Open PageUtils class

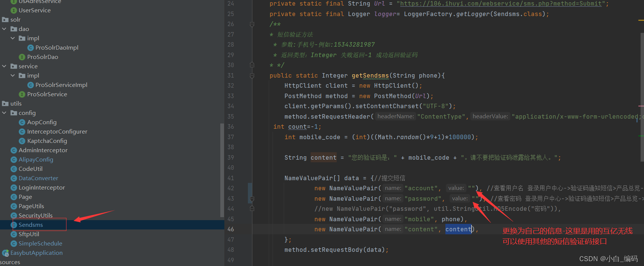tap(31, 206)
